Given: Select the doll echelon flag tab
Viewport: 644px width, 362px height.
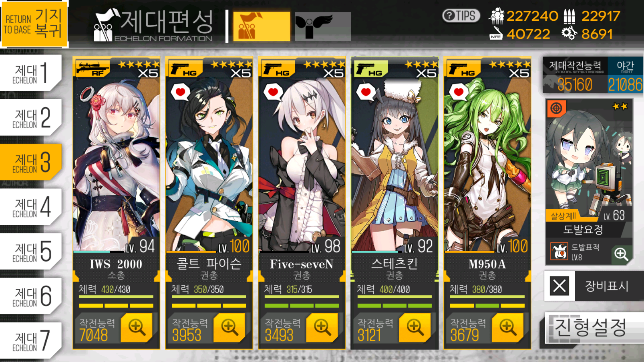Looking at the screenshot, I should tap(262, 26).
